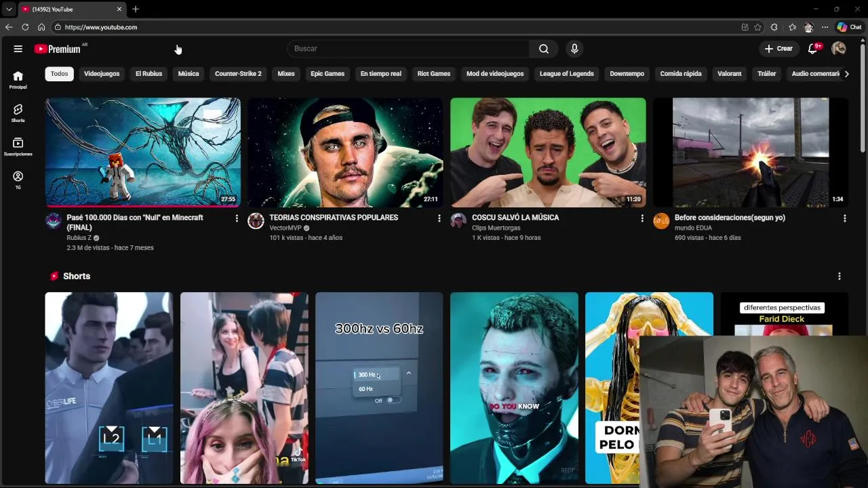This screenshot has width=868, height=488.
Task: Select the El Rubius filter chip
Action: pyautogui.click(x=149, y=74)
